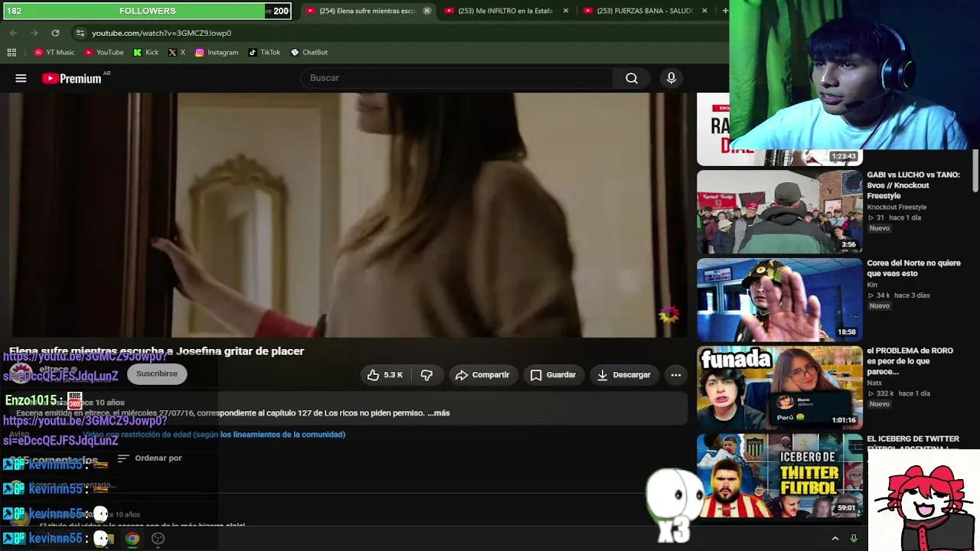This screenshot has width=980, height=551.
Task: Download the video with Descargar
Action: click(x=623, y=375)
